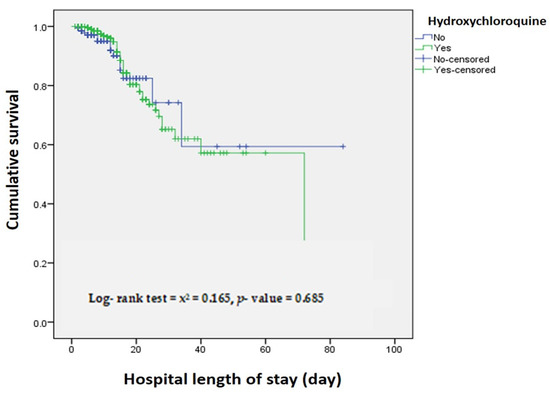Click the 1.0 y-axis tick label
Image resolution: width=550 pixels, height=393 pixels.
pos(41,27)
